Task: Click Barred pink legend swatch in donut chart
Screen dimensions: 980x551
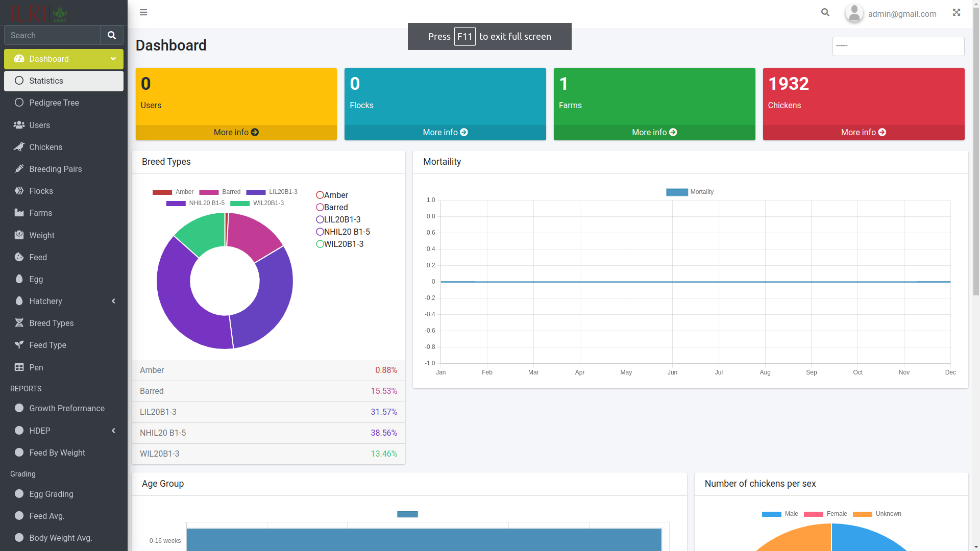Action: point(209,192)
